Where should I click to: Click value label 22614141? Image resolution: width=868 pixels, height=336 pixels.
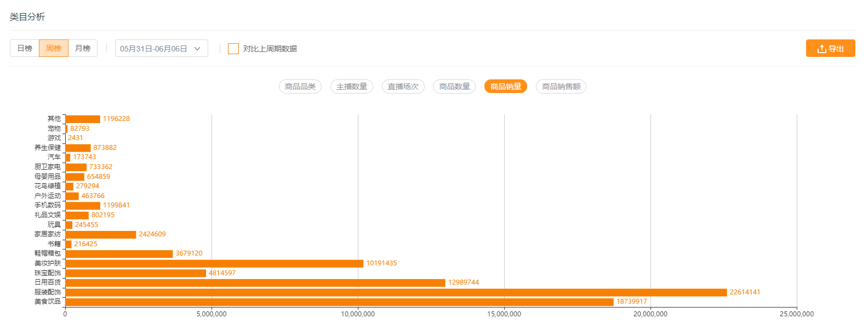pyautogui.click(x=745, y=292)
